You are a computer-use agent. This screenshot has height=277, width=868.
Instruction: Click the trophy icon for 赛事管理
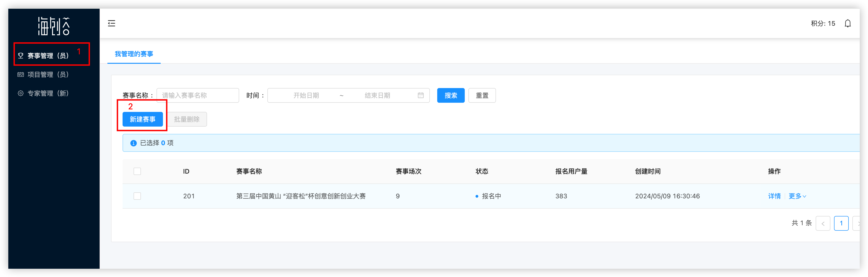(21, 55)
